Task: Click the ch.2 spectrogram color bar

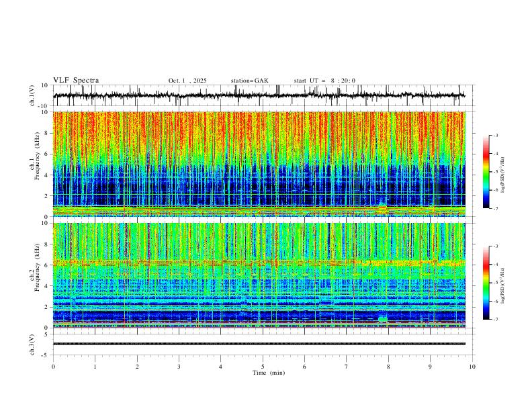Action: pos(486,283)
